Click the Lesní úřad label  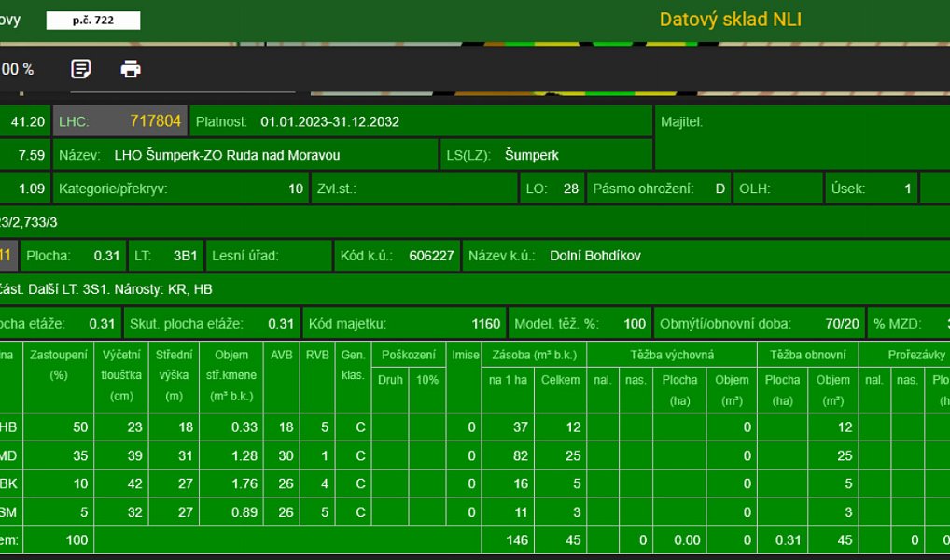click(x=245, y=256)
